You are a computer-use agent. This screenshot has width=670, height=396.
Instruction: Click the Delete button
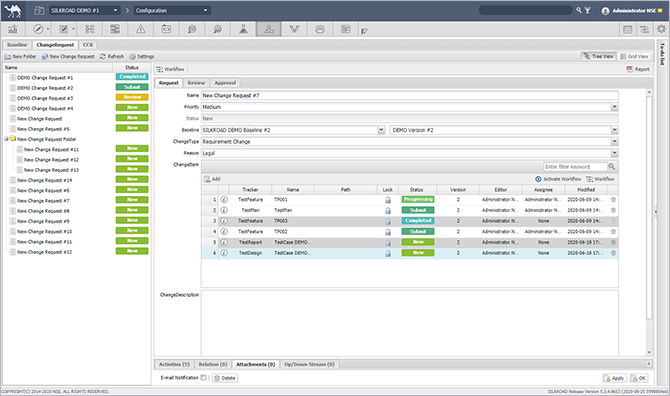pyautogui.click(x=225, y=378)
